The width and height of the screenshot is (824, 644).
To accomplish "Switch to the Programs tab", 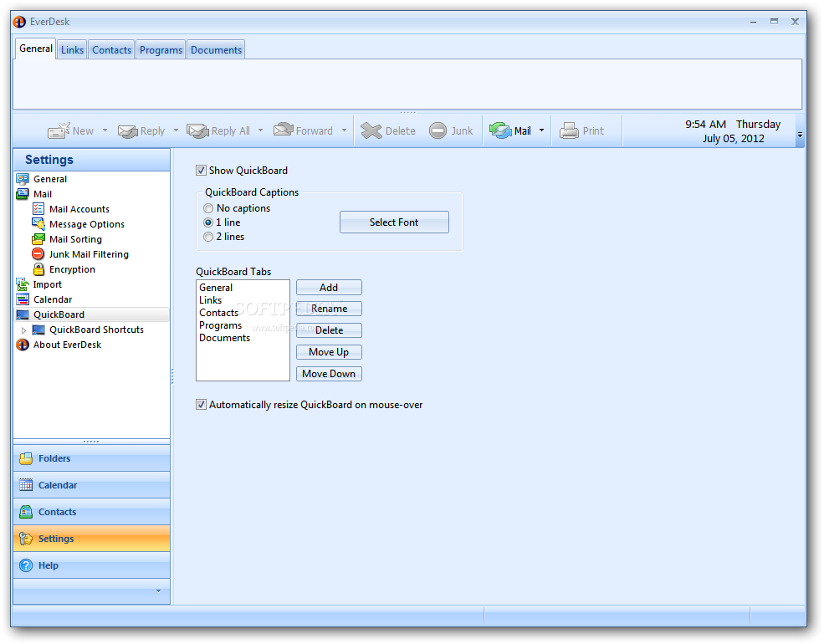I will [161, 50].
